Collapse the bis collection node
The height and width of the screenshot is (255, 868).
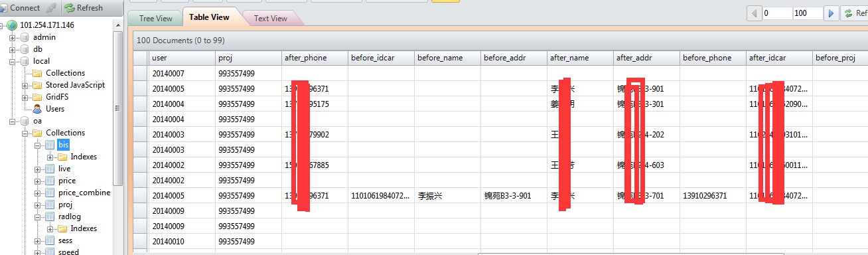(x=38, y=145)
